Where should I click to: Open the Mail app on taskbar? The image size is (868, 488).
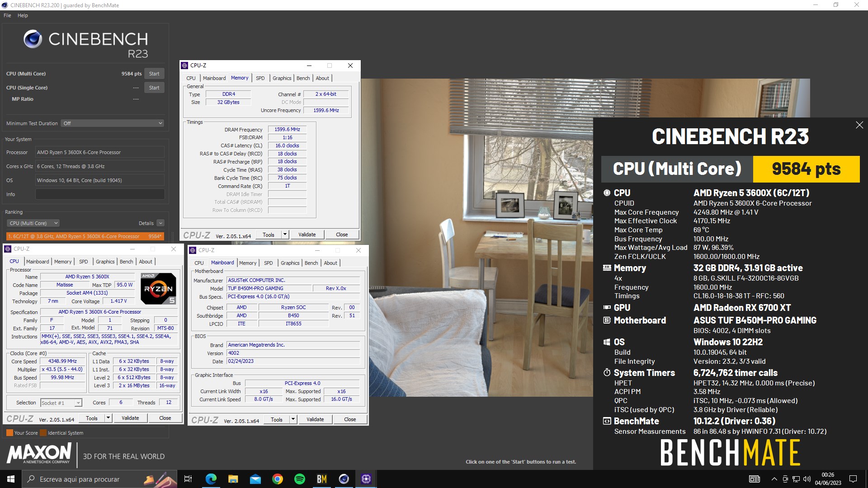pos(255,479)
